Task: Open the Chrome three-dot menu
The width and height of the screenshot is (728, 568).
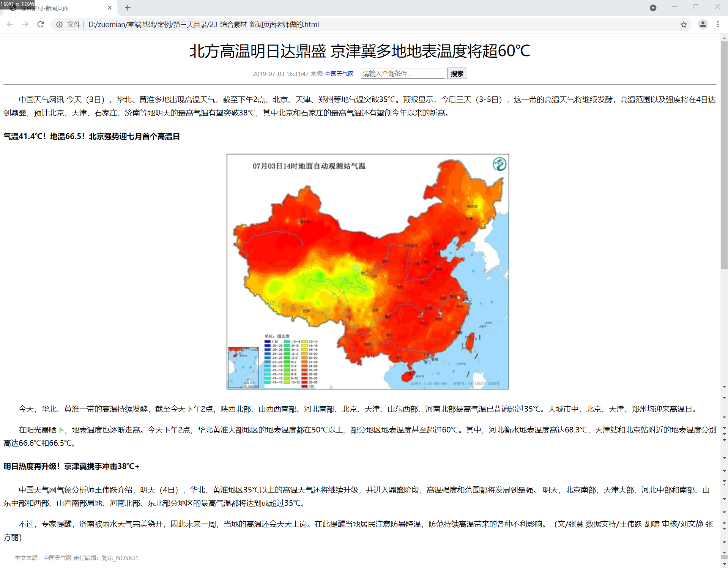Action: pyautogui.click(x=717, y=24)
